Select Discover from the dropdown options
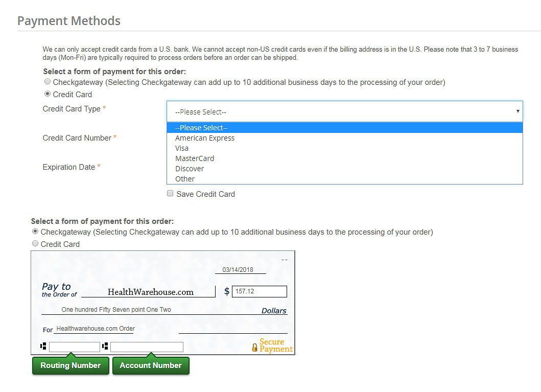This screenshot has height=392, width=541. [x=190, y=169]
